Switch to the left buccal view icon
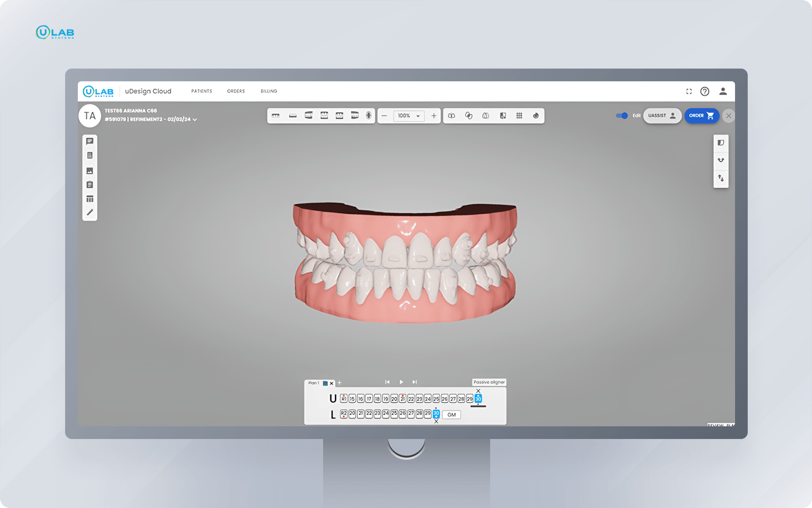This screenshot has width=812, height=508. coord(355,116)
